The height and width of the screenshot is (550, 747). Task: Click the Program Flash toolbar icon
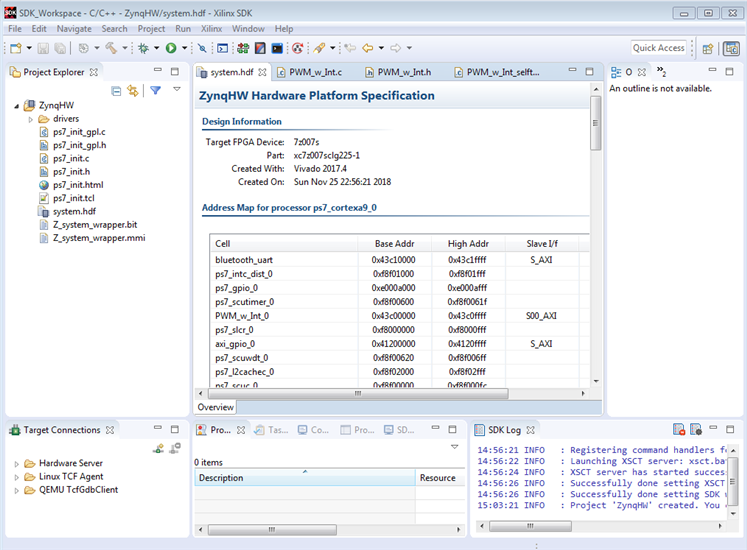click(x=260, y=48)
